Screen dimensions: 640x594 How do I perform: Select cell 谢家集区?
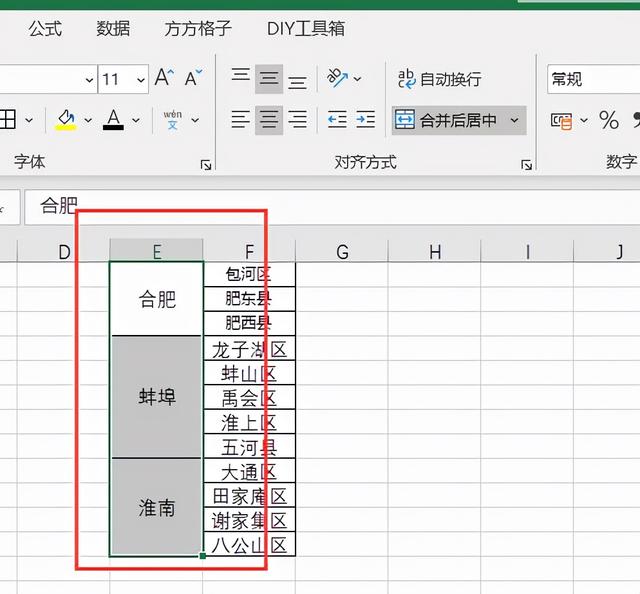249,521
